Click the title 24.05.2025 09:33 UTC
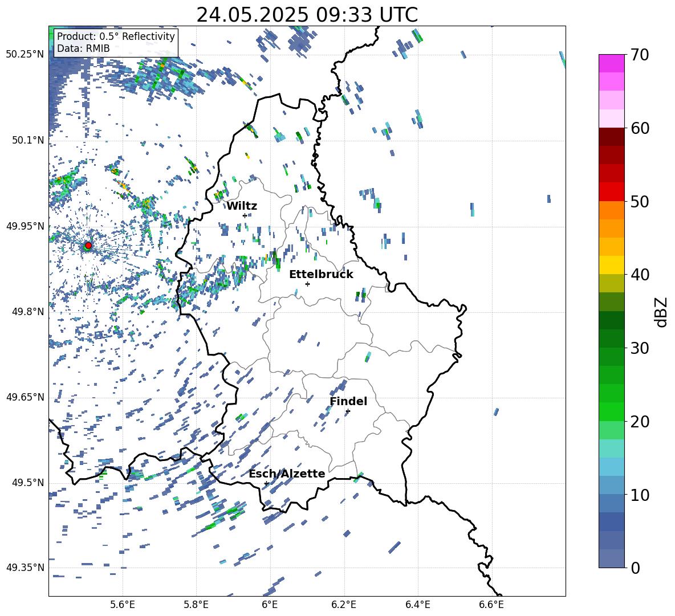This screenshot has height=616, width=675. pos(307,15)
